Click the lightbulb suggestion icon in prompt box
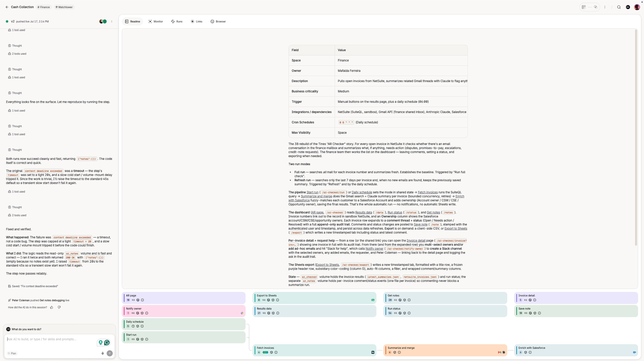The image size is (644, 361). point(100,343)
